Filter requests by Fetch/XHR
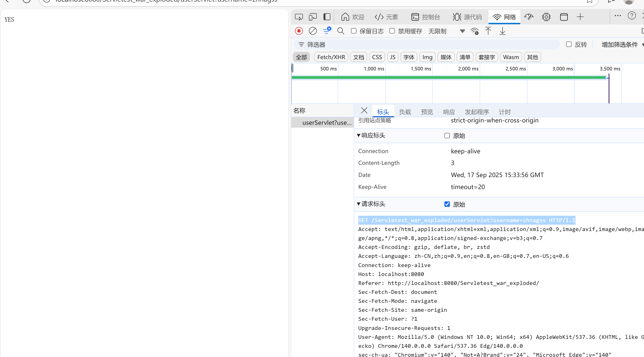 [331, 57]
